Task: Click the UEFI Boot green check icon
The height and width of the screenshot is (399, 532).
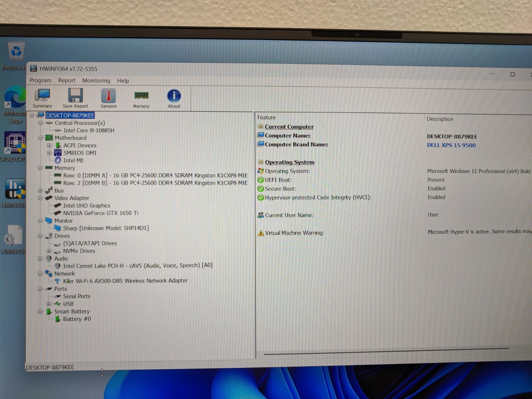Action: click(261, 180)
